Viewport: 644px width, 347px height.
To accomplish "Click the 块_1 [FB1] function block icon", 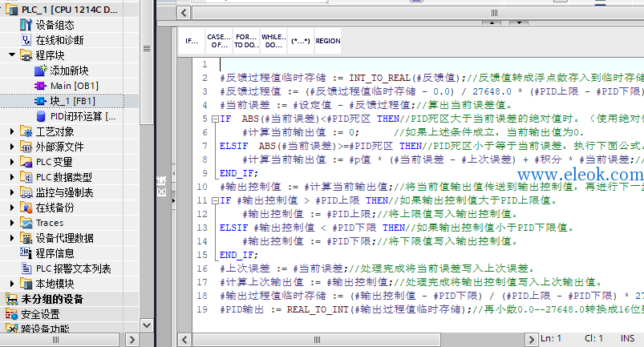I will (40, 101).
